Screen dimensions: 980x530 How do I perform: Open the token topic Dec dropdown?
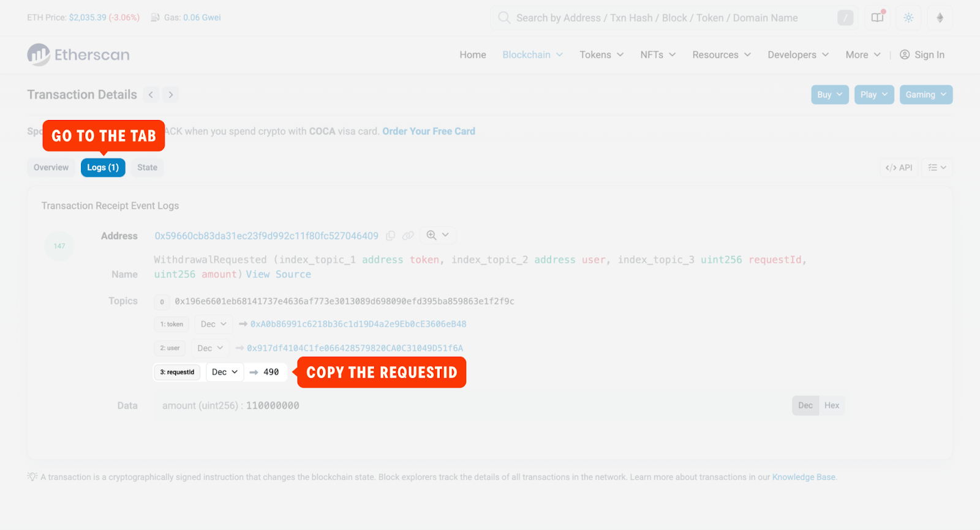click(x=213, y=324)
